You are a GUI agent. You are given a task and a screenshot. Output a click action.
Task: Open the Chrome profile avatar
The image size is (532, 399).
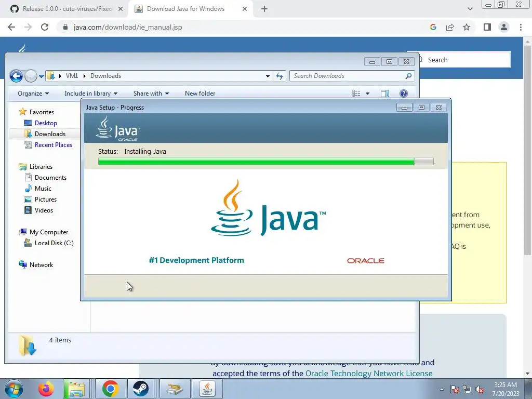pyautogui.click(x=504, y=27)
